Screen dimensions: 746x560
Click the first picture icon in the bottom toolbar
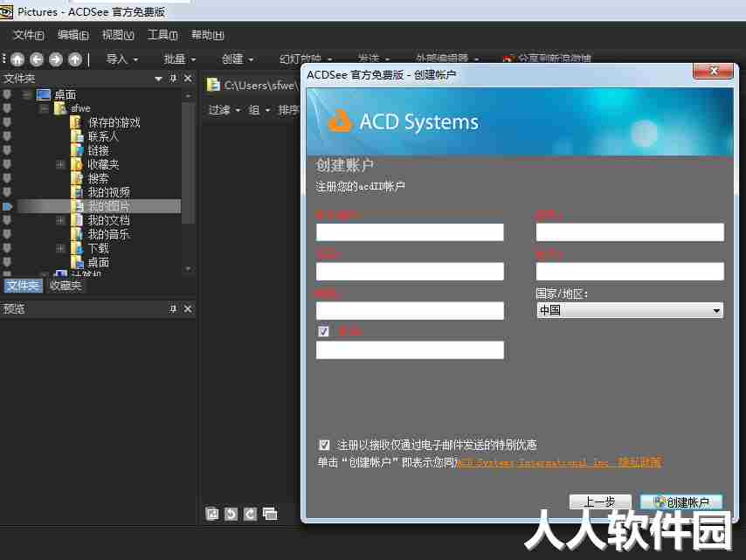click(212, 514)
